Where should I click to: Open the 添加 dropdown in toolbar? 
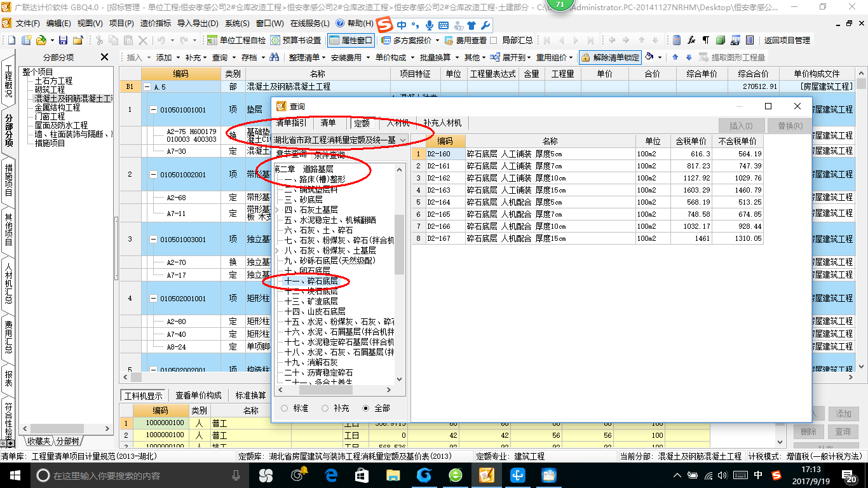[x=167, y=57]
